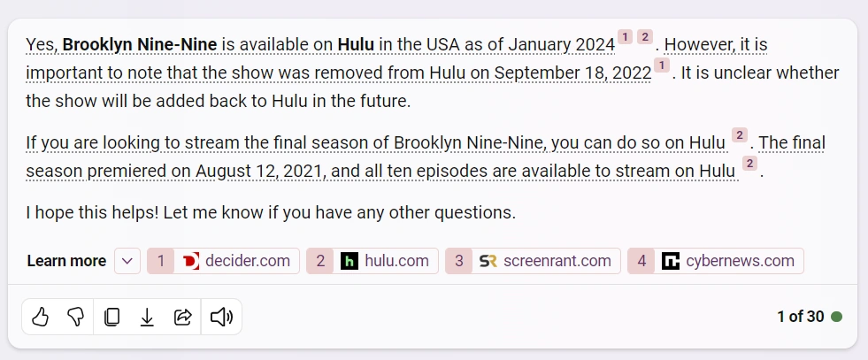The image size is (868, 360).
Task: Open the screenrant.com source link
Action: pyautogui.click(x=557, y=261)
